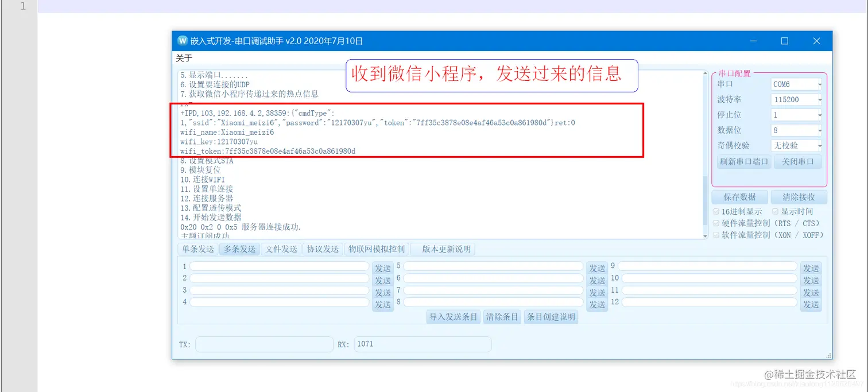
Task: Switch to the 文件发送 tab
Action: tap(281, 249)
